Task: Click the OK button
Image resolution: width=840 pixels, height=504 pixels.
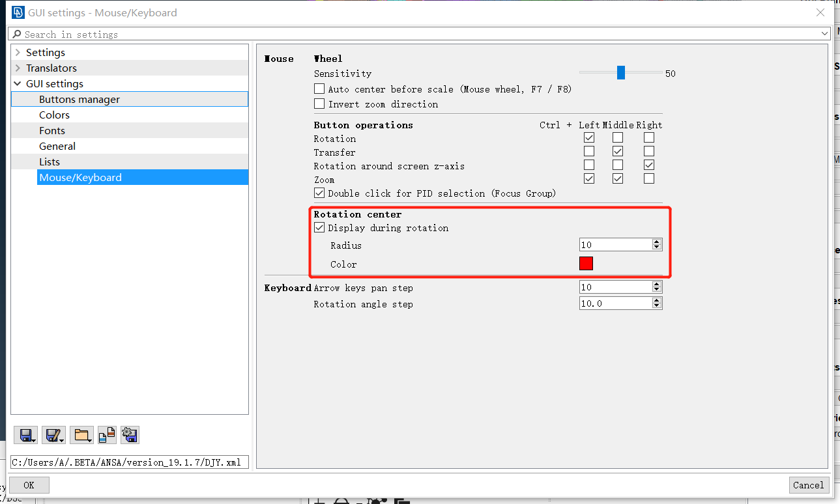Action: pos(29,484)
